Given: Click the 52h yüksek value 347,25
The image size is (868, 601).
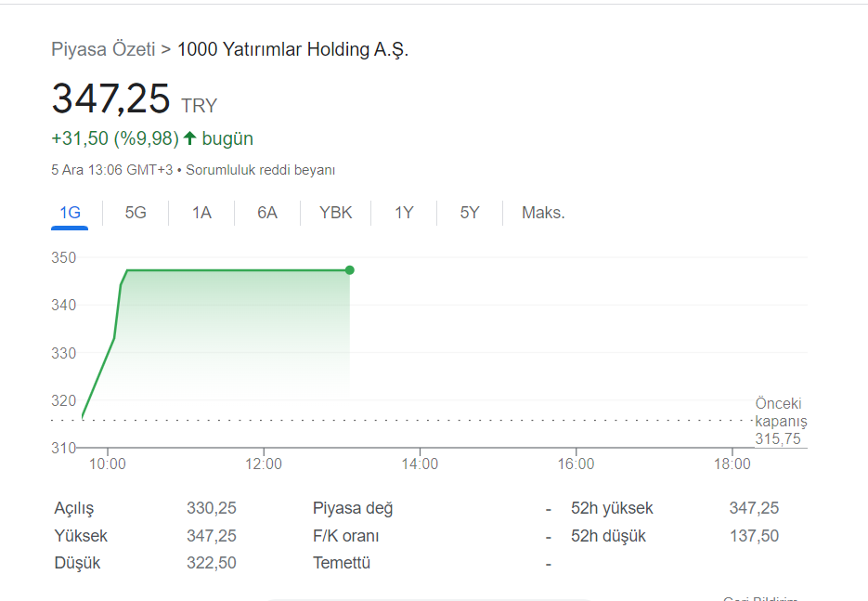Looking at the screenshot, I should pos(754,508).
